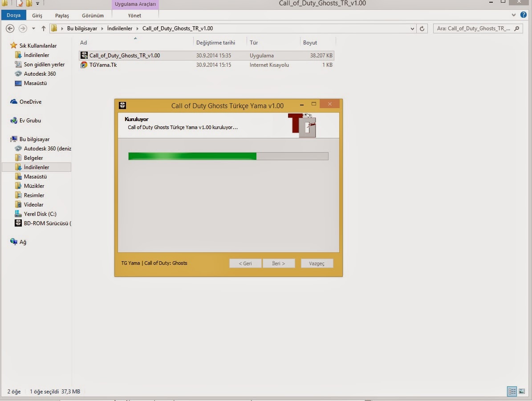532x401 pixels.
Task: Switch to the Paylaş ribbon tab
Action: [x=62, y=16]
